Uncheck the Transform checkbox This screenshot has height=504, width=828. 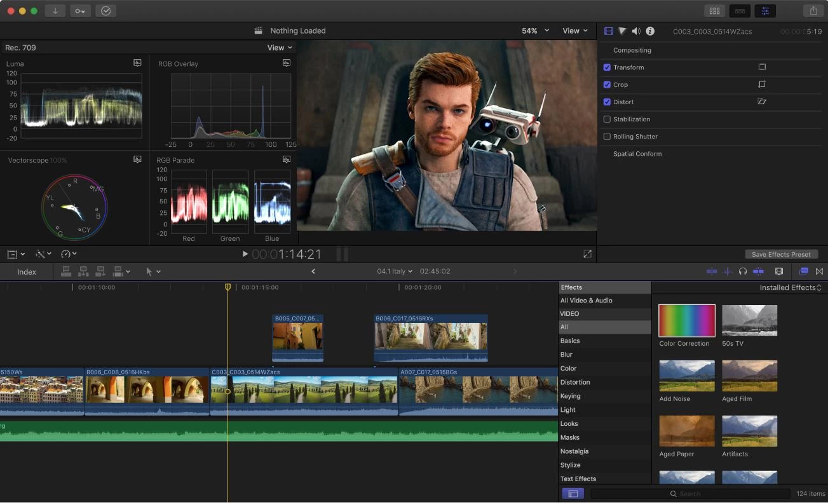(x=607, y=67)
